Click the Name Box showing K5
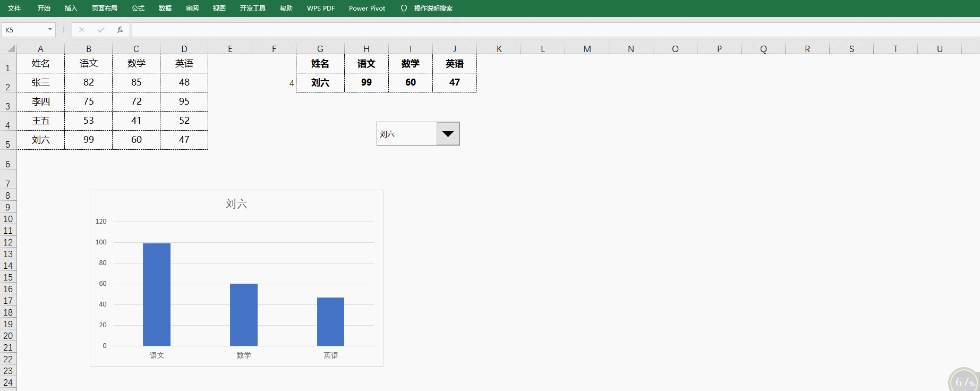This screenshot has width=980, height=391. (24, 30)
